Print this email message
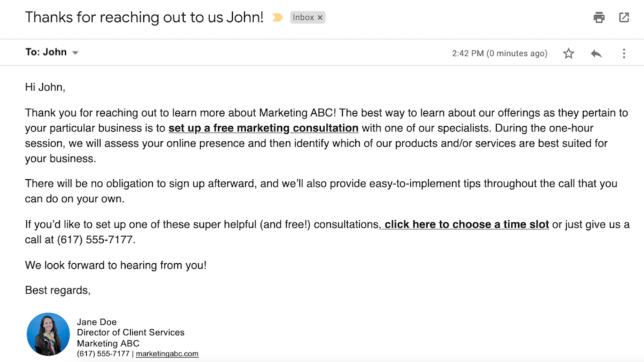 pyautogui.click(x=597, y=17)
